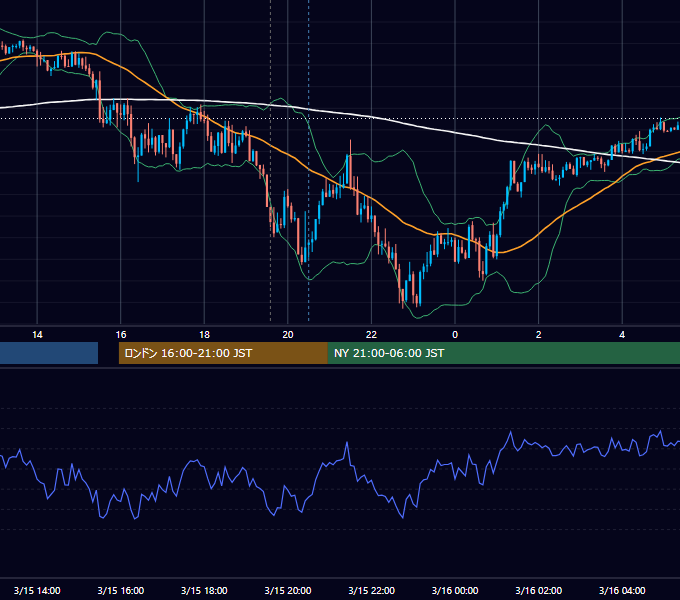Click the '20' hour axis label

tap(288, 335)
